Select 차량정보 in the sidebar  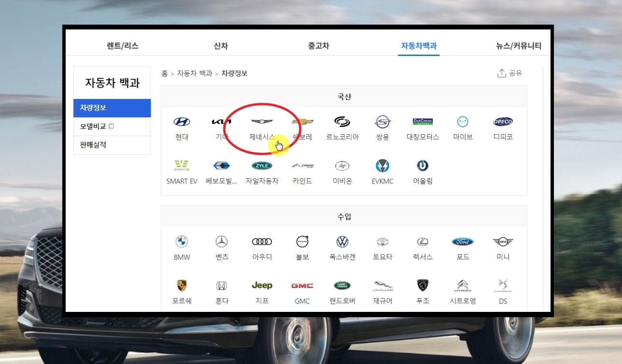point(112,108)
